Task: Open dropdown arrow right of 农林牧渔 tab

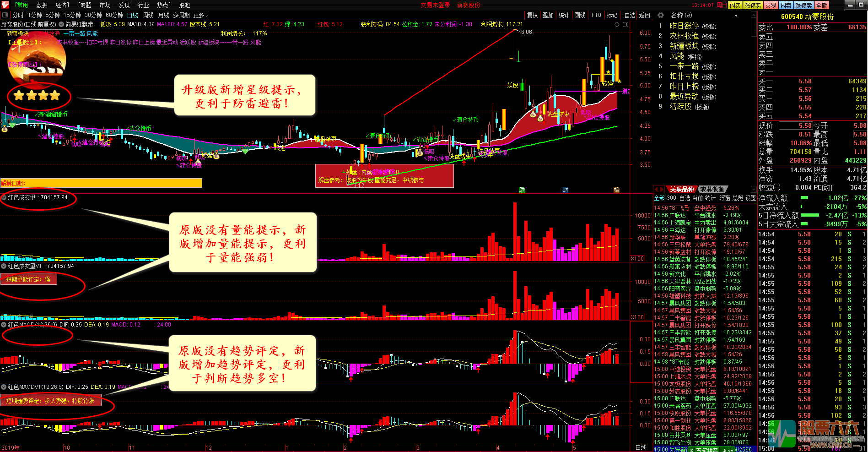Action: pyautogui.click(x=754, y=189)
